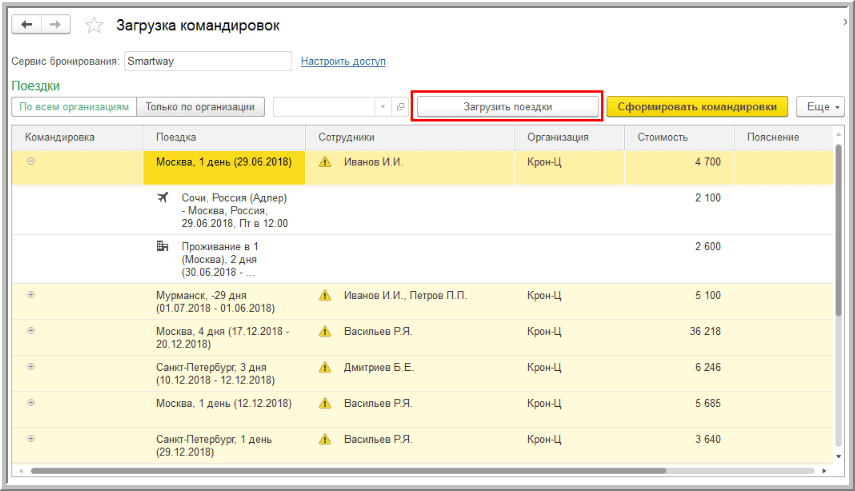Viewport: 855px width, 491px height.
Task: Click the horizontal scrollbar thumb
Action: pyautogui.click(x=348, y=471)
